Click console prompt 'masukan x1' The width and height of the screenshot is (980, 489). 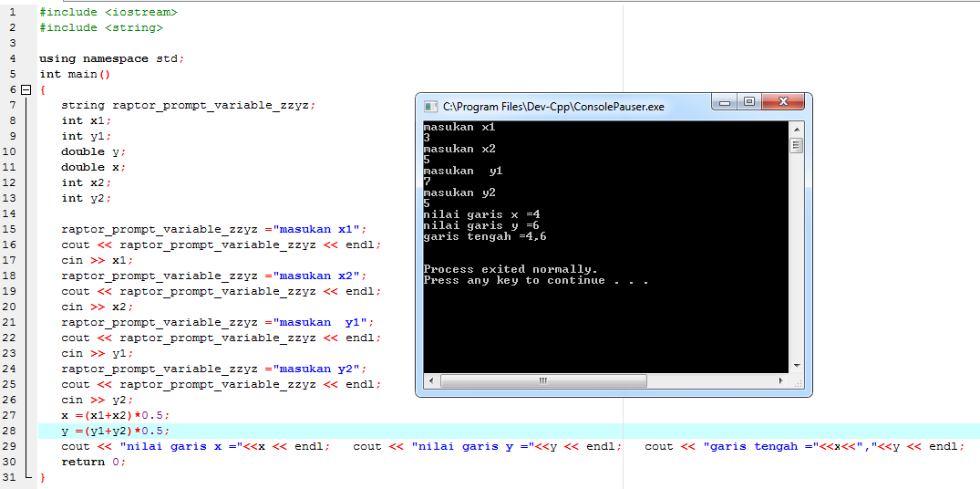tap(459, 127)
